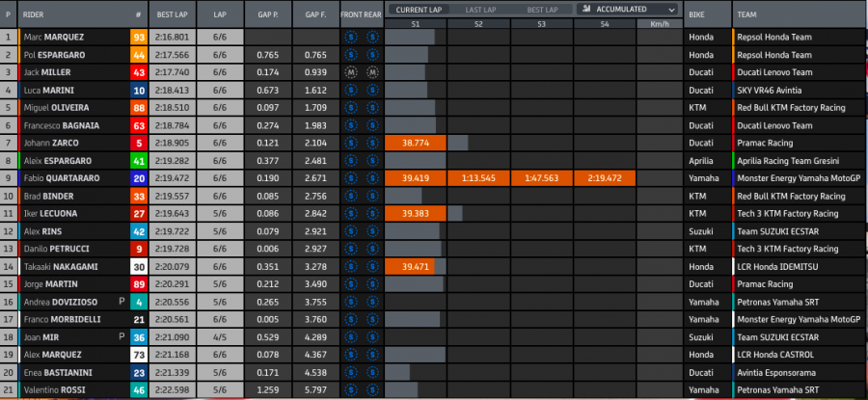The height and width of the screenshot is (400, 868).
Task: Click Marc Marquez's front tyre icon
Action: [352, 38]
